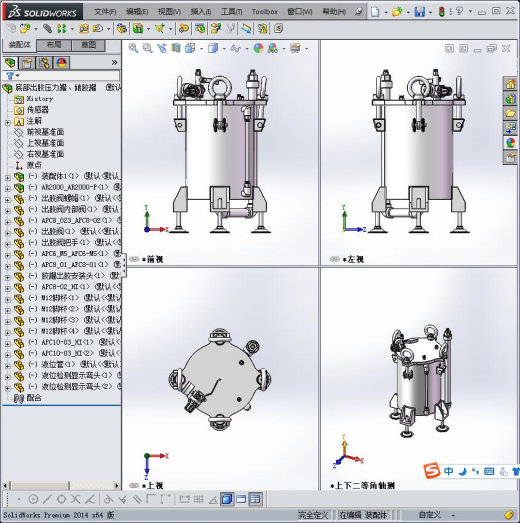Open the 编辑(E) menu
This screenshot has width=520, height=523.
(137, 12)
